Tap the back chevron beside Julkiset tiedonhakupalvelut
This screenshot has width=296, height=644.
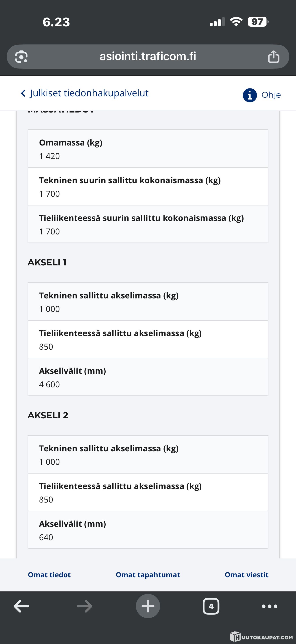23,93
